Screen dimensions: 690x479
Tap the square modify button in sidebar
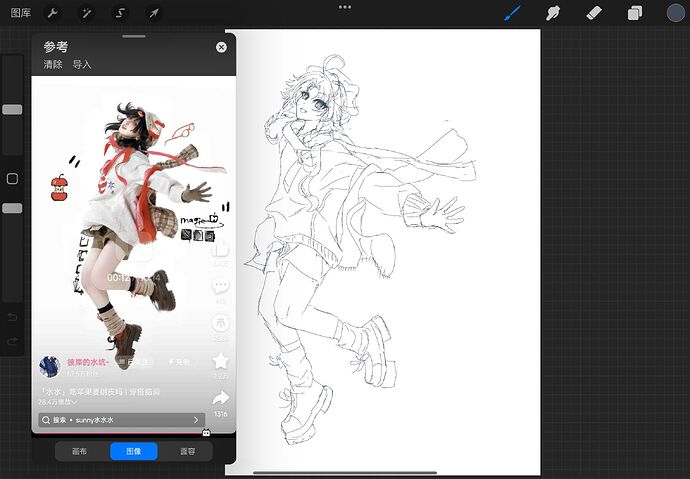coord(12,179)
